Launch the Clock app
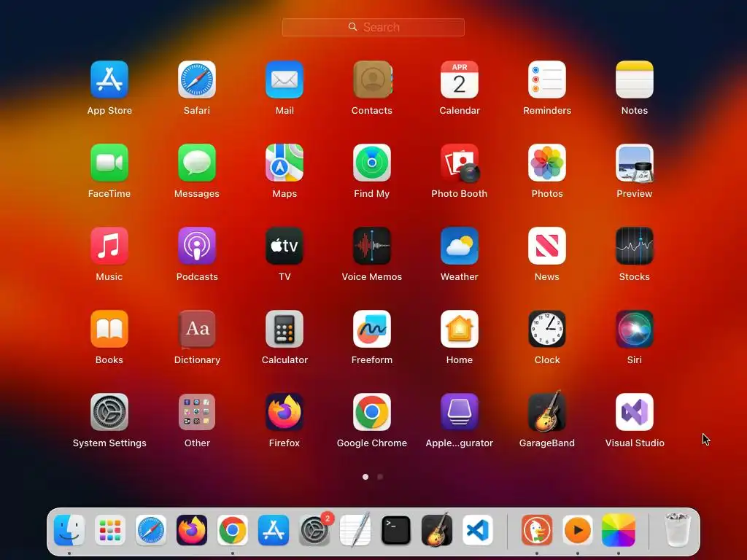Viewport: 747px width, 560px height. [547, 329]
